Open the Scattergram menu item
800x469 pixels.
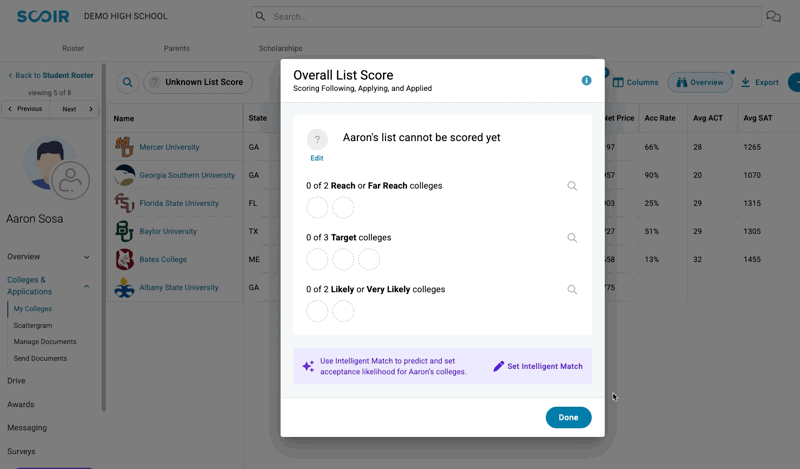33,326
